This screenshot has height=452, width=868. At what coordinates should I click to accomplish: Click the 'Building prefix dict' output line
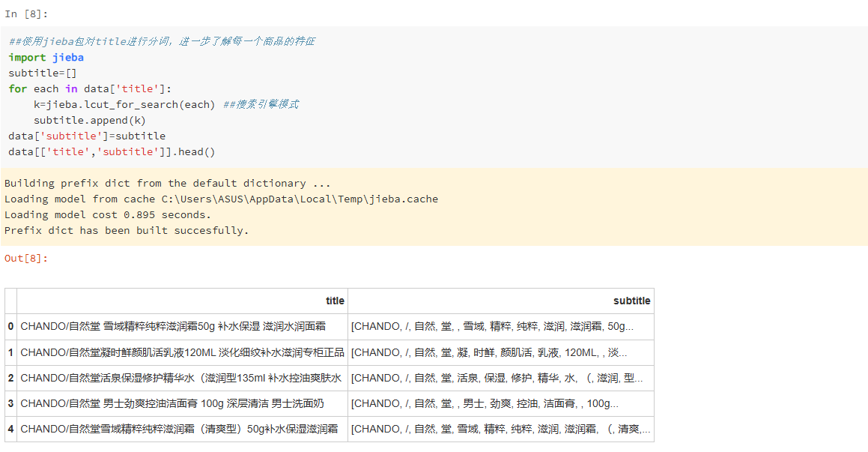pyautogui.click(x=167, y=184)
